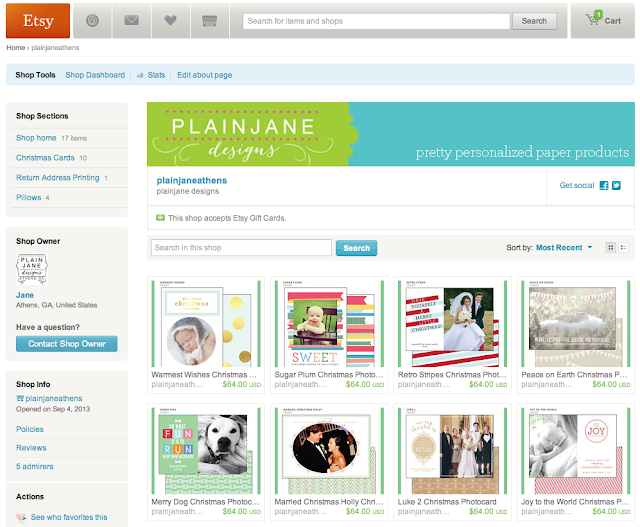Viewport: 640px width, 527px height.
Task: Focus the Search for items and shops field
Action: pyautogui.click(x=376, y=21)
